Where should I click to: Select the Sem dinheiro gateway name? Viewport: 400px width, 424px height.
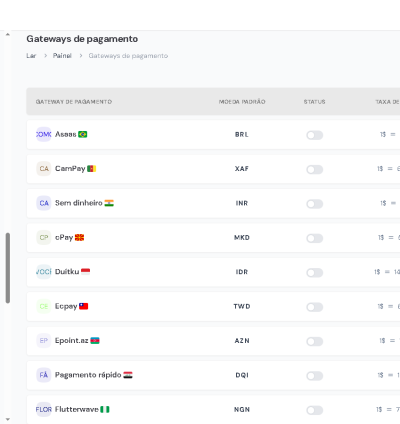(79, 203)
